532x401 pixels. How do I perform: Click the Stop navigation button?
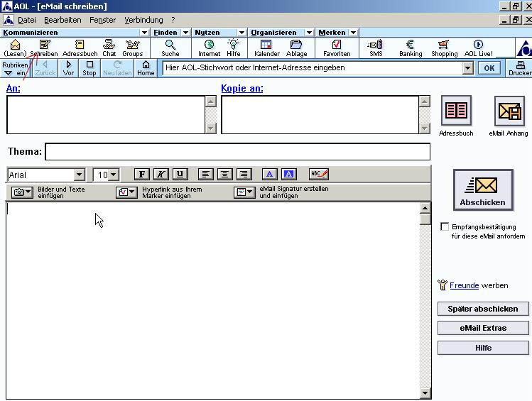[89, 68]
